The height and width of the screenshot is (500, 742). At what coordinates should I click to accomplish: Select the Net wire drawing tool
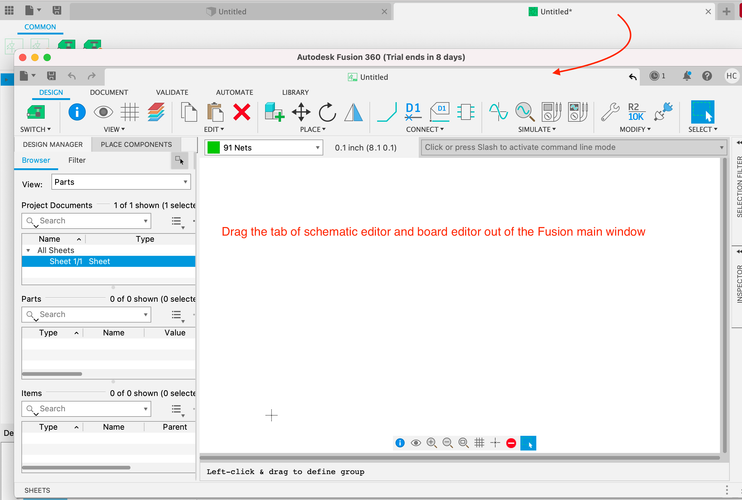(387, 112)
